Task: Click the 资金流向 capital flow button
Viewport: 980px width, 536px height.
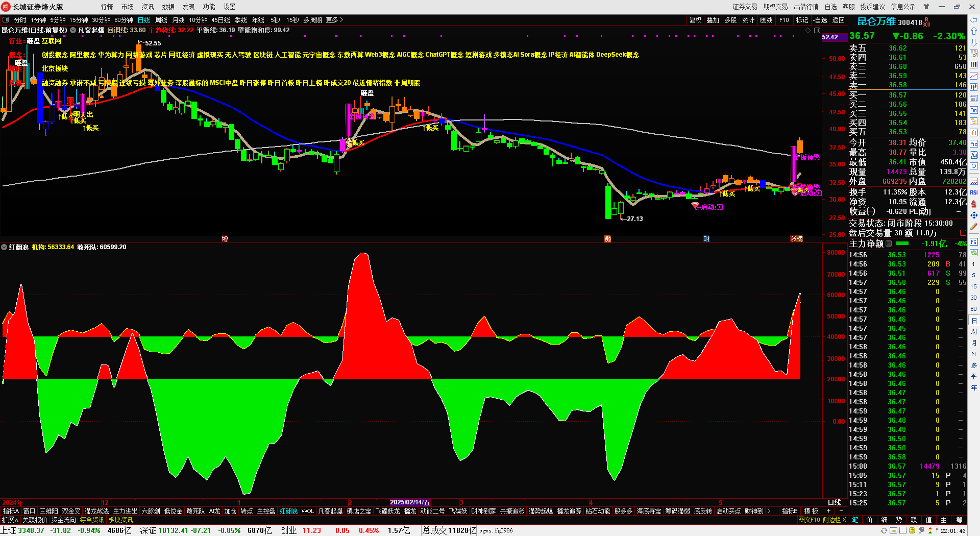Action: 64,520
